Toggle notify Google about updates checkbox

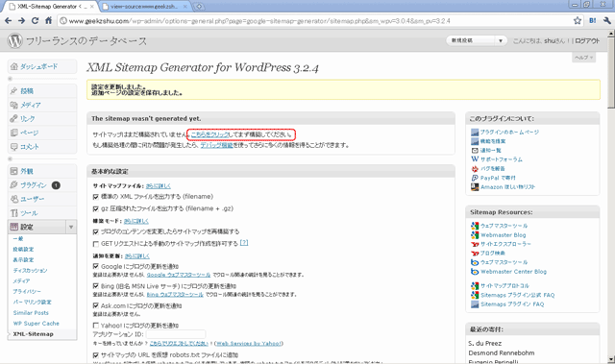tap(96, 266)
